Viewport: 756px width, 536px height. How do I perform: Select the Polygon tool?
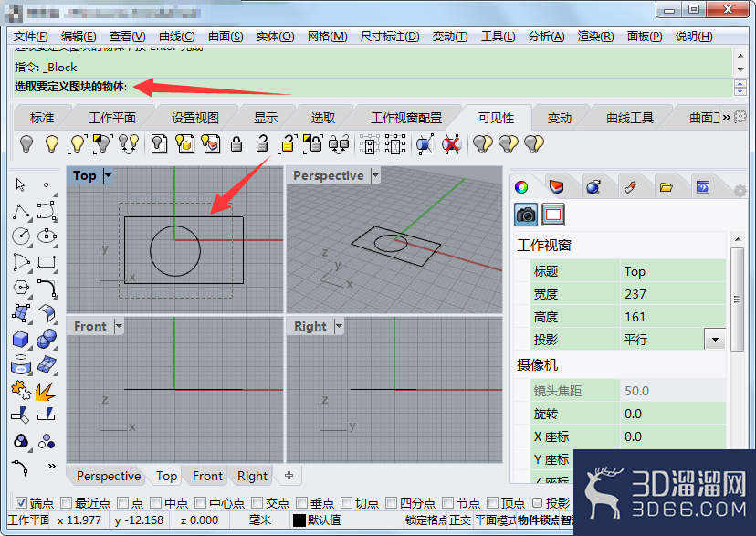(x=21, y=288)
